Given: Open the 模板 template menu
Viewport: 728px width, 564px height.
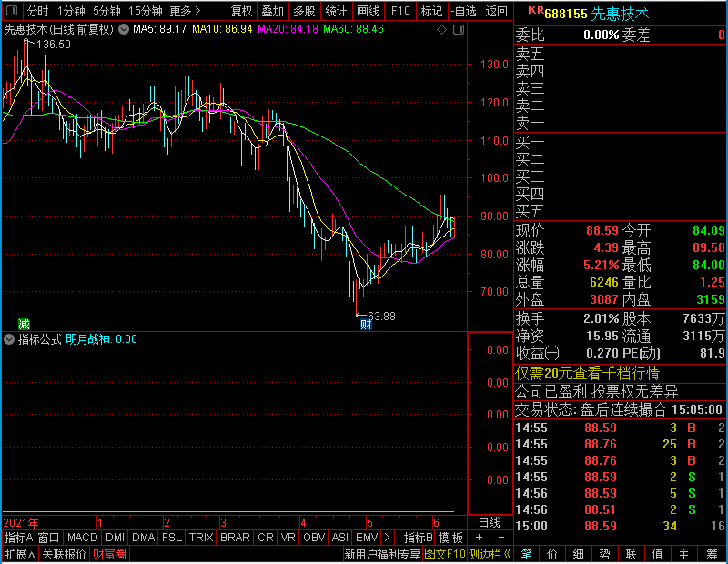Looking at the screenshot, I should 450,538.
